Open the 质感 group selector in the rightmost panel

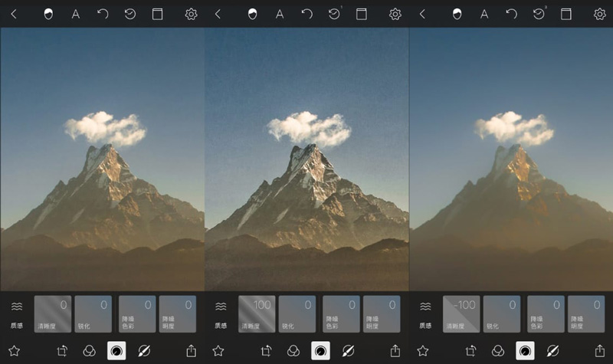pos(425,313)
